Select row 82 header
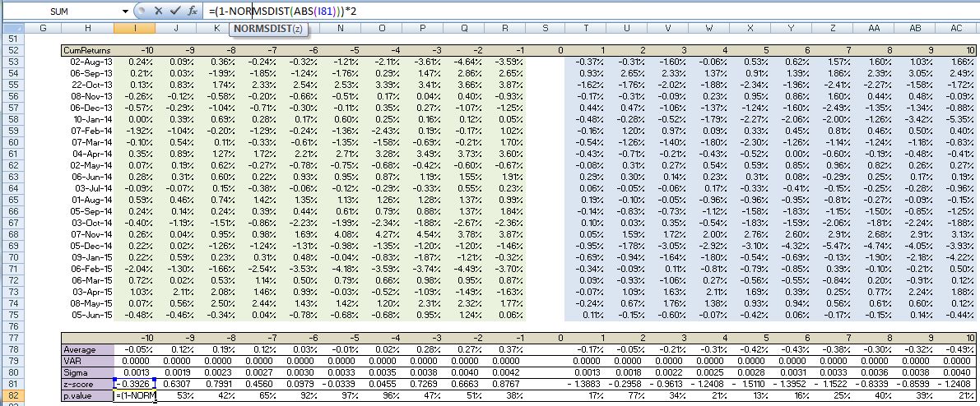The width and height of the screenshot is (980, 406). [12, 396]
